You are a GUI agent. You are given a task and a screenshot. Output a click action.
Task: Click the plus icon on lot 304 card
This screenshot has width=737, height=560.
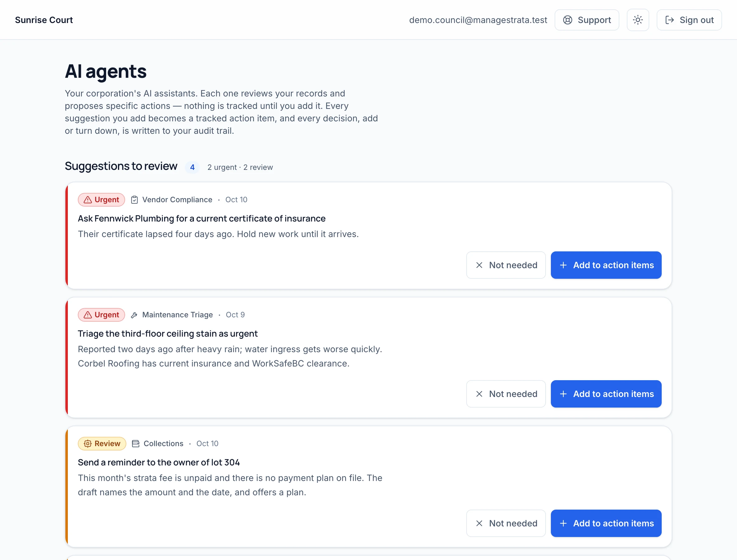coord(563,523)
